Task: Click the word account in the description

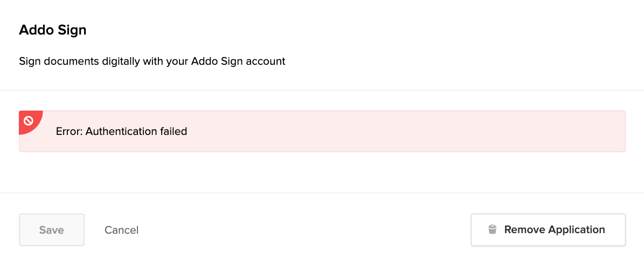Action: (x=265, y=61)
